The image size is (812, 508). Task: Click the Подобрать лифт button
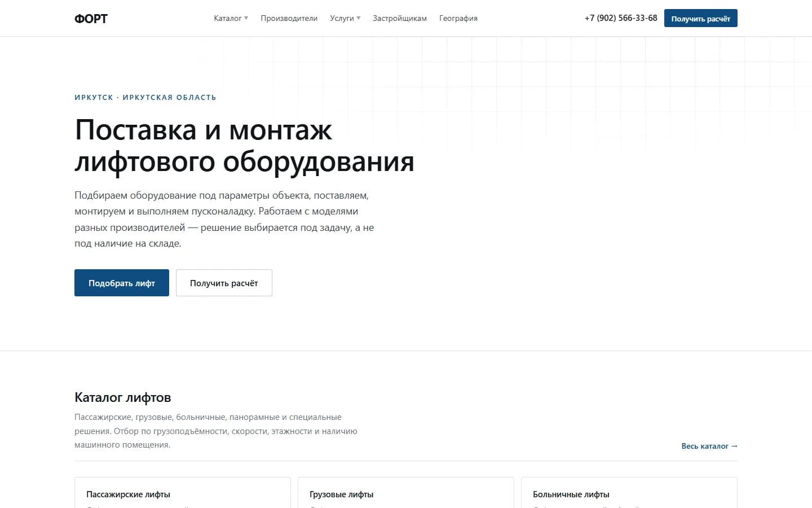(x=122, y=283)
